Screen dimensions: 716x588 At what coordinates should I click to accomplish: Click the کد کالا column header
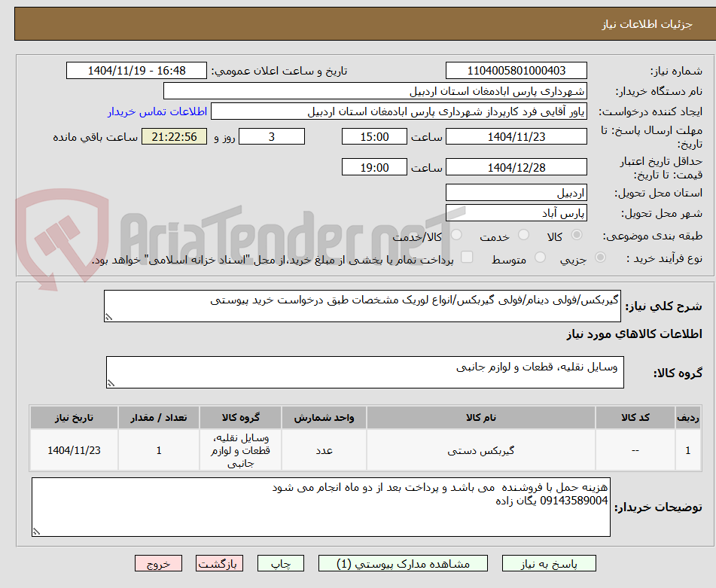(x=635, y=418)
